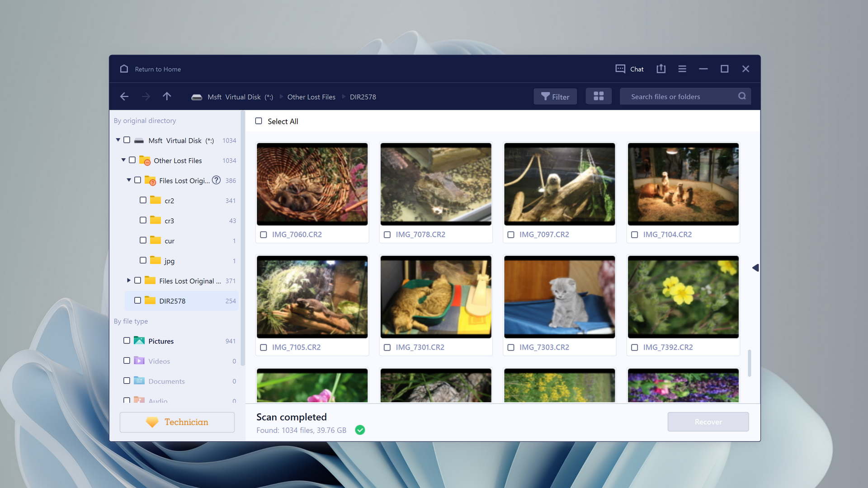This screenshot has width=868, height=488.
Task: Open the IMG_7301.CR2 cat thumbnail
Action: coord(436,297)
